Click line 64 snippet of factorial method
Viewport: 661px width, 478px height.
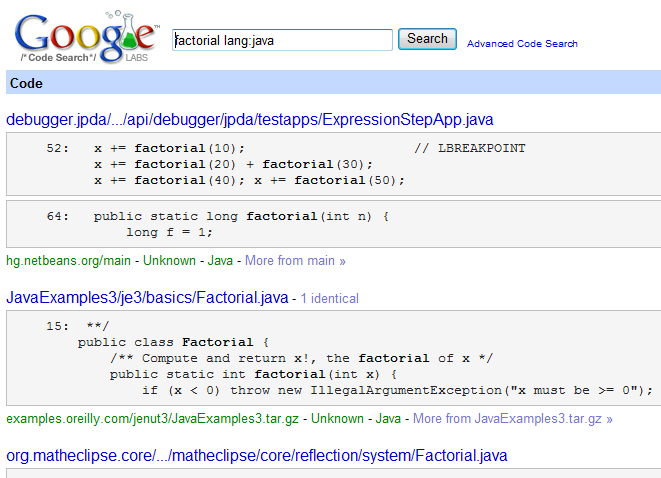click(x=333, y=224)
